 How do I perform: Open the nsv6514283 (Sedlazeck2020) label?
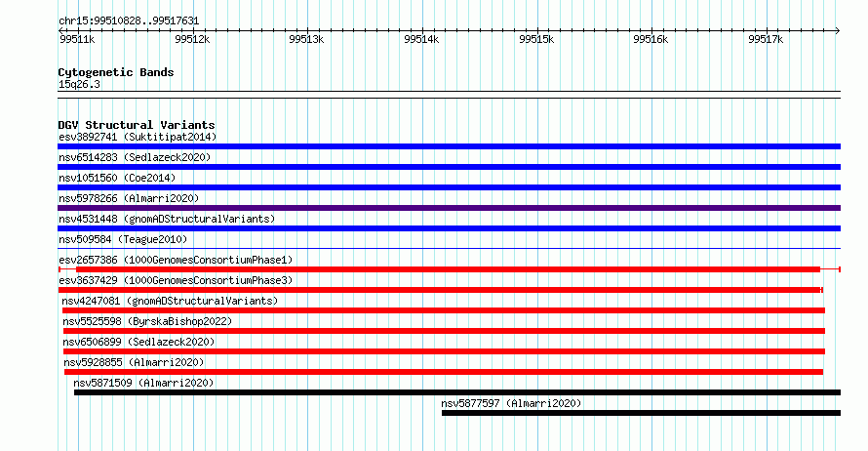coord(135,157)
